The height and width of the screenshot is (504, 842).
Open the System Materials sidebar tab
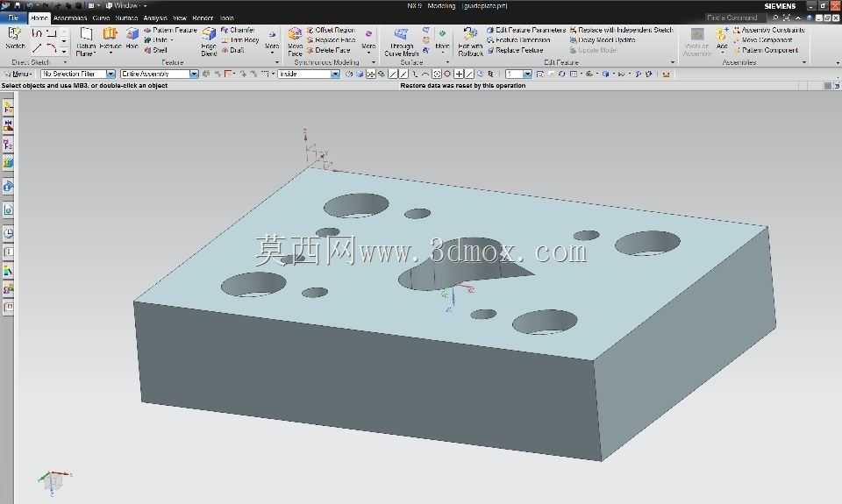click(x=8, y=271)
